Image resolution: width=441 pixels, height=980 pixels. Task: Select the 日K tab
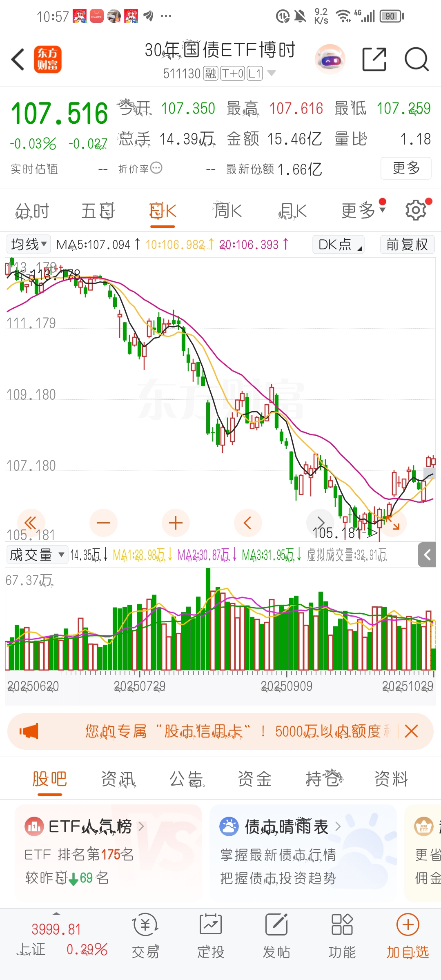163,211
